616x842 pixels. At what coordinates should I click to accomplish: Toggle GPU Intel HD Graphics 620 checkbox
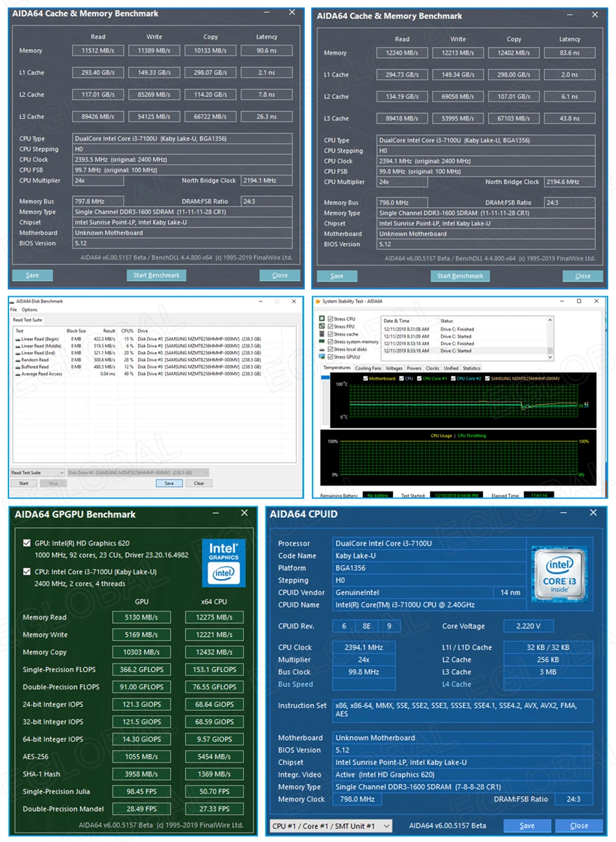[x=27, y=543]
